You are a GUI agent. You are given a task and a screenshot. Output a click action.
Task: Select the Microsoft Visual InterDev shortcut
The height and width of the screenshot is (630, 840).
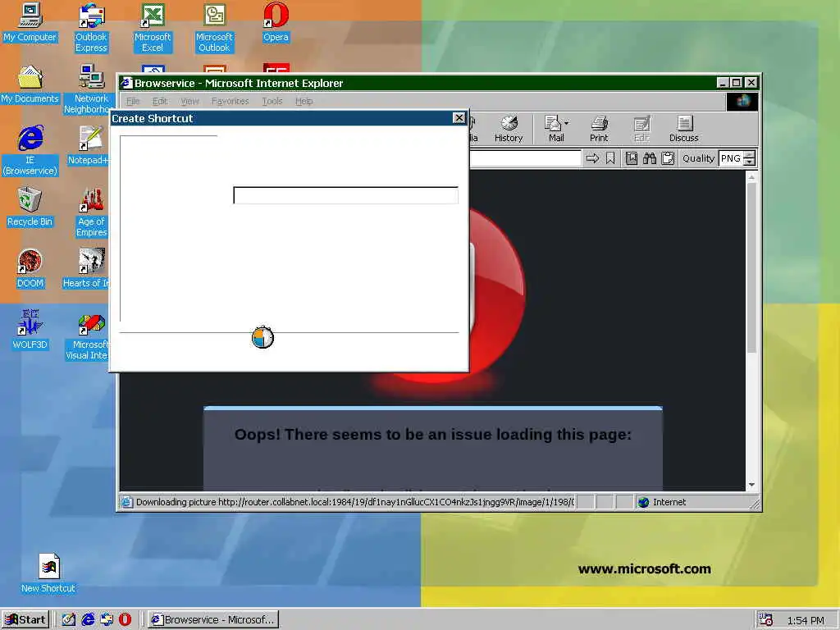click(x=89, y=335)
